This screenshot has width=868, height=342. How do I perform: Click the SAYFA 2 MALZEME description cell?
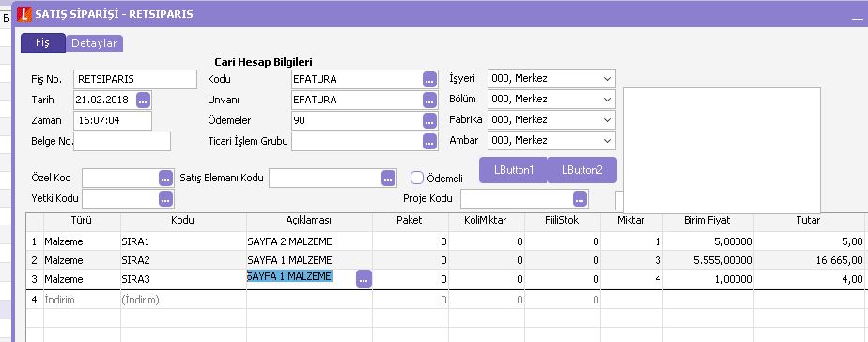tap(309, 241)
